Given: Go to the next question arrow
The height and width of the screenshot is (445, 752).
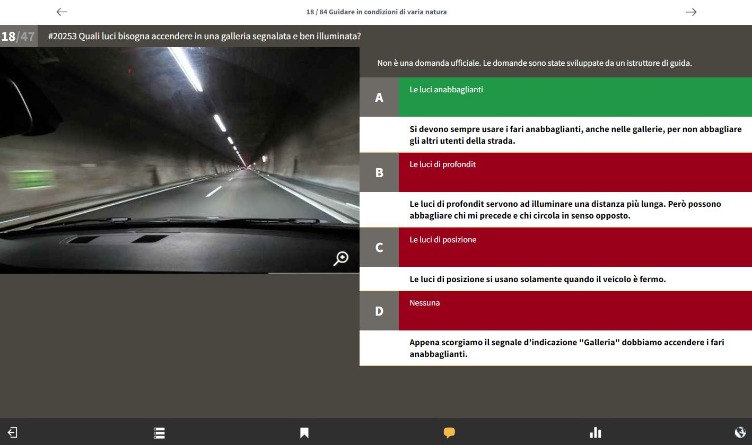Looking at the screenshot, I should [690, 12].
